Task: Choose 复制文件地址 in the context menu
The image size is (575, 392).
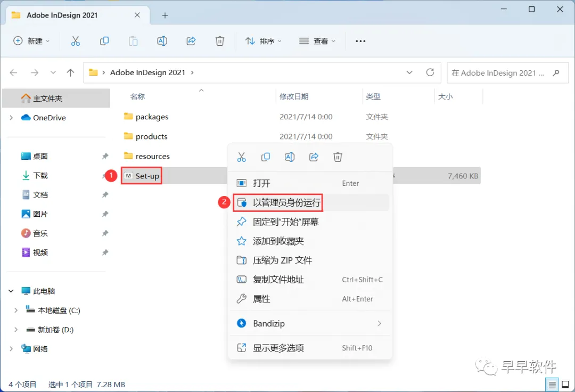Action: (310, 280)
